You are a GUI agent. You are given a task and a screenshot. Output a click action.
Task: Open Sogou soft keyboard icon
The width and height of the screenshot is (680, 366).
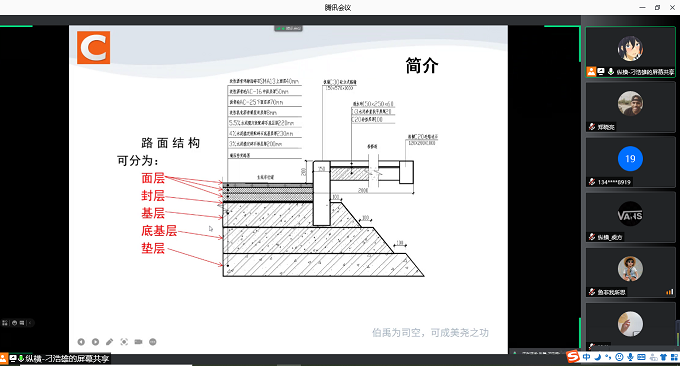(x=641, y=357)
